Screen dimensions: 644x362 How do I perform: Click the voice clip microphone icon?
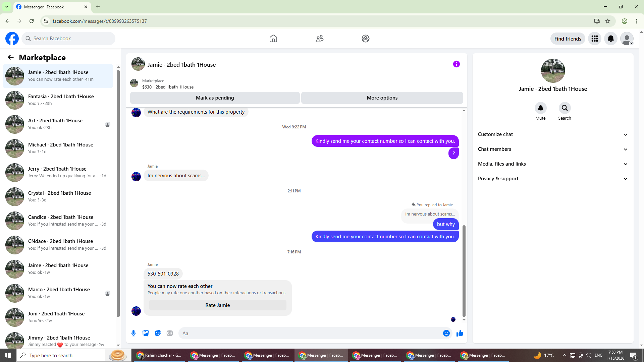(x=133, y=333)
